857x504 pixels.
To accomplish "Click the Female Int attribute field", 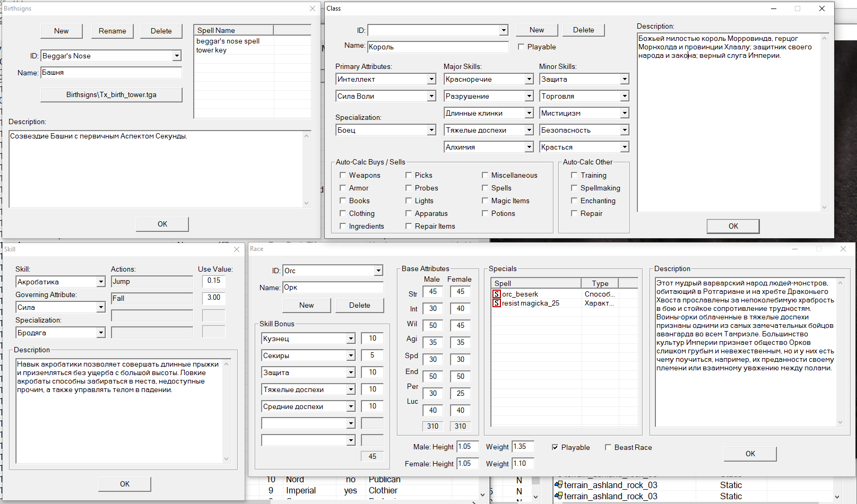I will [x=461, y=309].
